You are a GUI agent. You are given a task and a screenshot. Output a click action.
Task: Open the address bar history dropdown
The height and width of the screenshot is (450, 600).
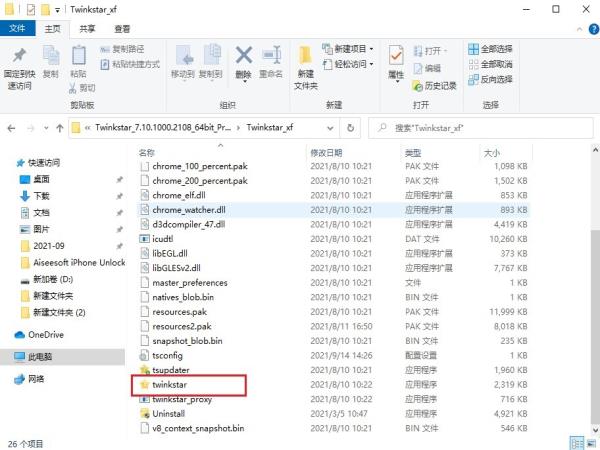(x=330, y=128)
